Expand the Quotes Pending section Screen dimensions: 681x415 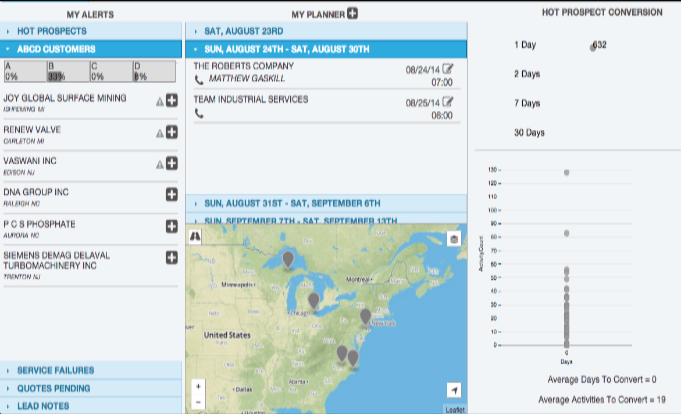pos(91,388)
